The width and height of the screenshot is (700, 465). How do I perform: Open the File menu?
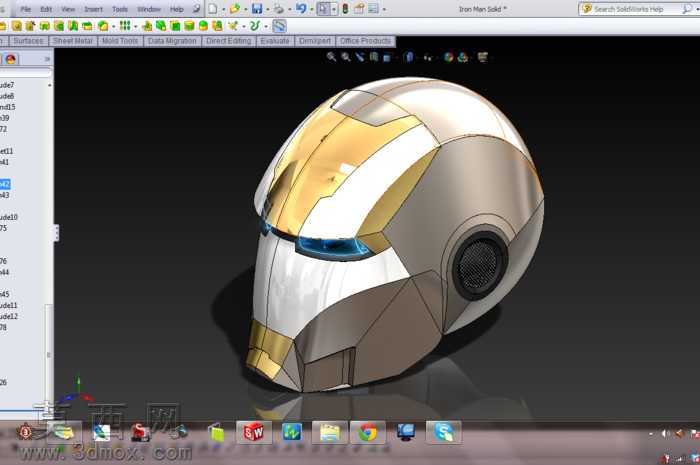pos(25,9)
